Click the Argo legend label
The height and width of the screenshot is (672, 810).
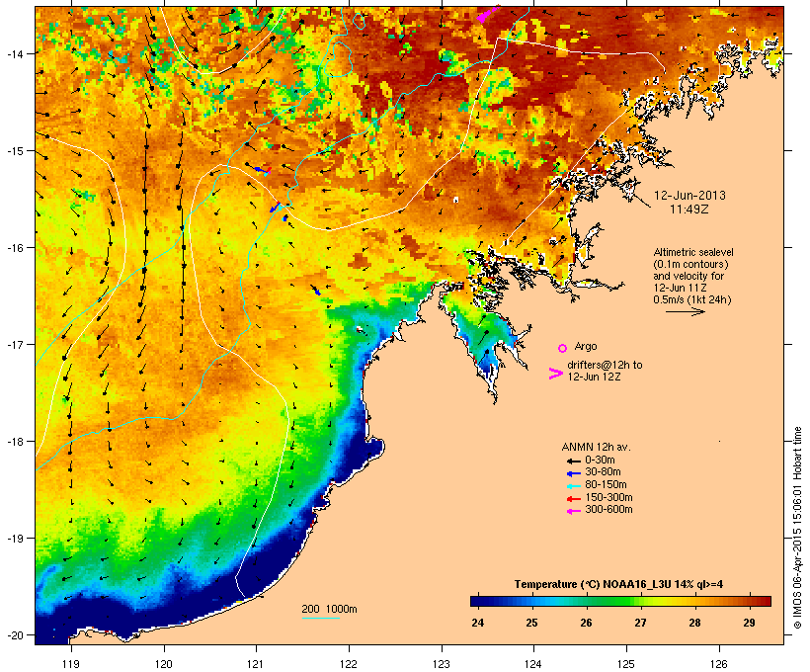pyautogui.click(x=586, y=346)
